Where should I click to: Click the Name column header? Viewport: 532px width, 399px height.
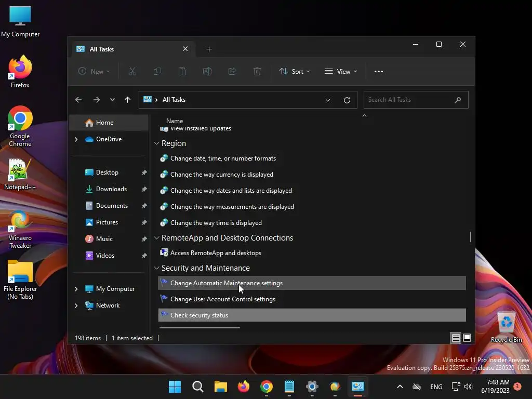175,121
